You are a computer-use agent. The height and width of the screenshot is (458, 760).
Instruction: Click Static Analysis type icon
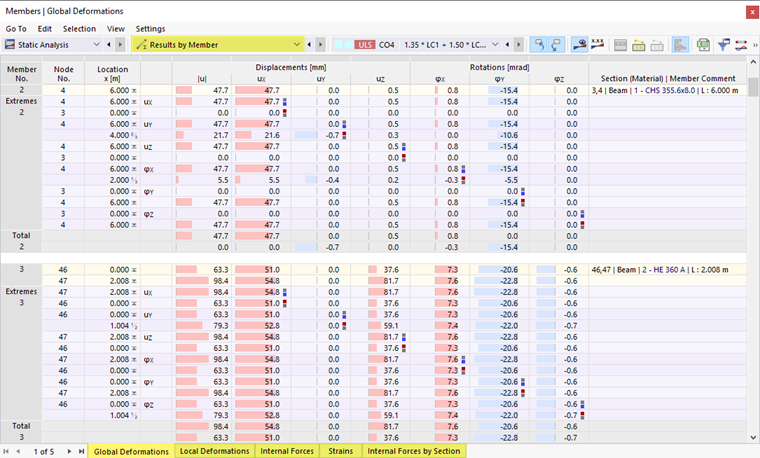10,45
